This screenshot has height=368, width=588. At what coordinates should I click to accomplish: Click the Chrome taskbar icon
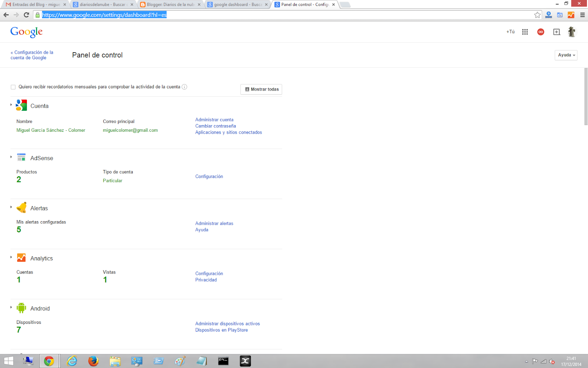pos(49,361)
